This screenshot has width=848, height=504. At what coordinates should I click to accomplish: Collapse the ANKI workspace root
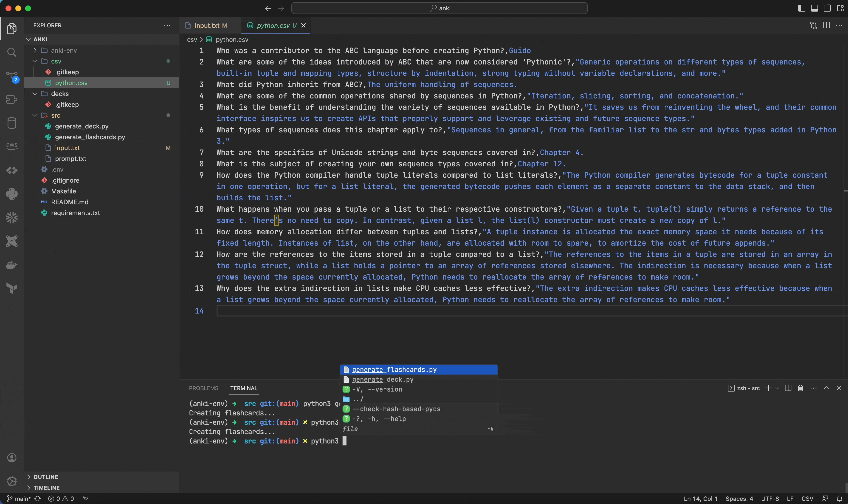click(x=29, y=39)
